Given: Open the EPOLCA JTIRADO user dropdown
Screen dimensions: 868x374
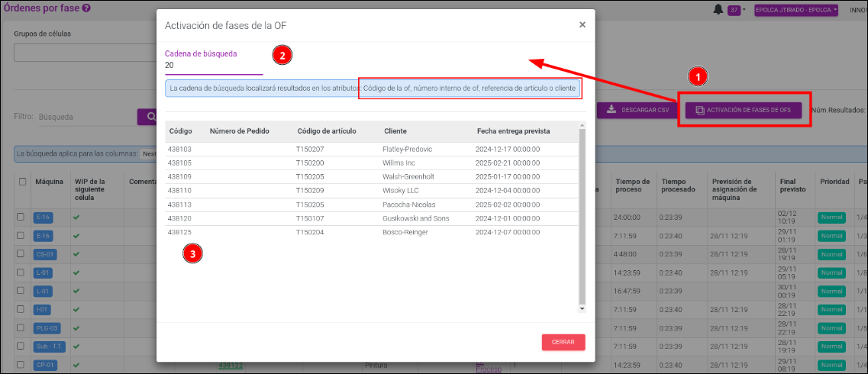Looking at the screenshot, I should 796,10.
